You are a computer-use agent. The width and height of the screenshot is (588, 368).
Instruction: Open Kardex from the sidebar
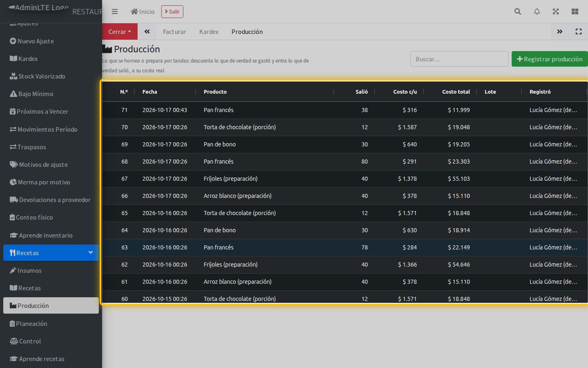point(51,58)
